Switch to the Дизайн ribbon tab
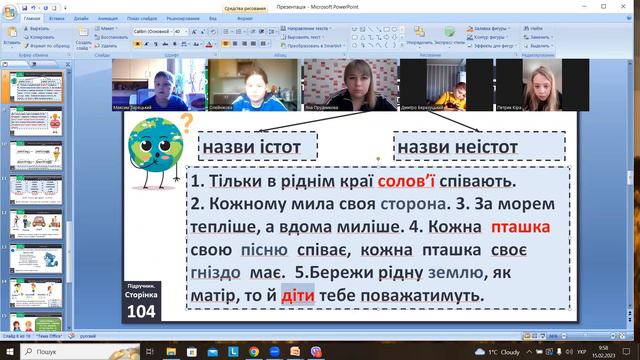 (x=81, y=18)
